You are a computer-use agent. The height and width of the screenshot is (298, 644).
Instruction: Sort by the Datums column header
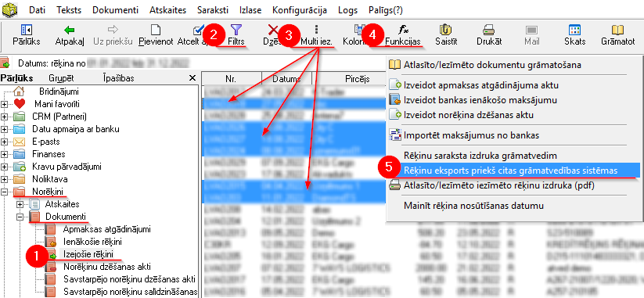[286, 79]
